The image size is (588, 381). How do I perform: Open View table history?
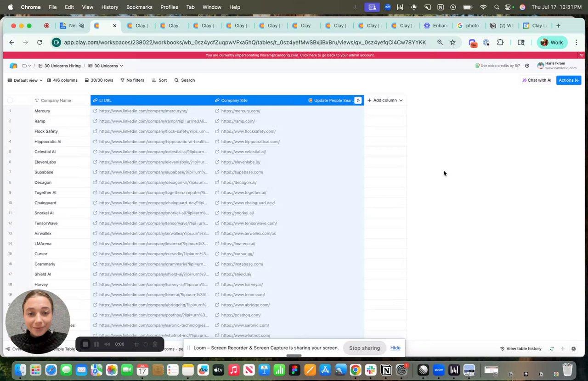pyautogui.click(x=521, y=348)
